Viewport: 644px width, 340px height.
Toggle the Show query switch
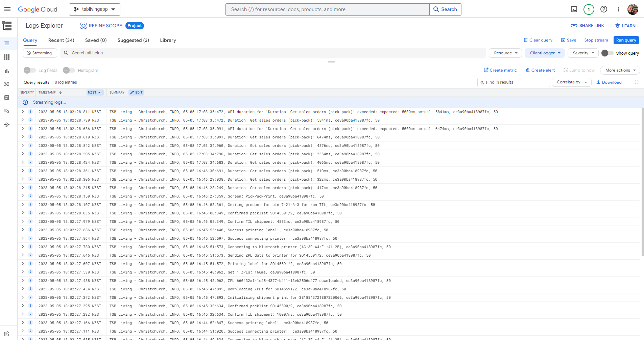607,53
